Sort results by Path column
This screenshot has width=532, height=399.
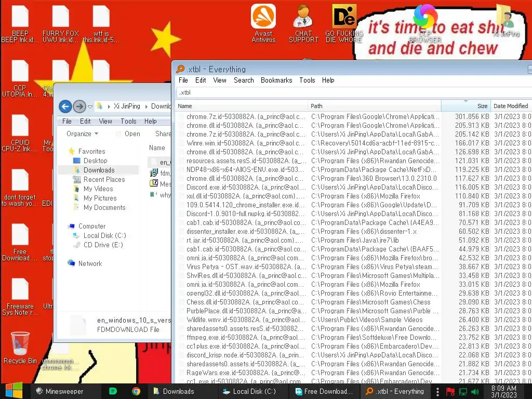point(374,106)
